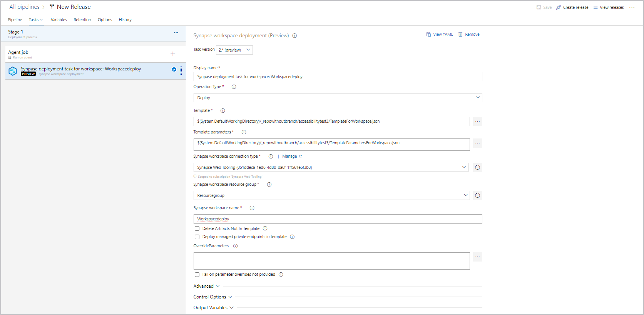644x315 pixels.
Task: Browse for the Template parameters file
Action: (x=477, y=143)
